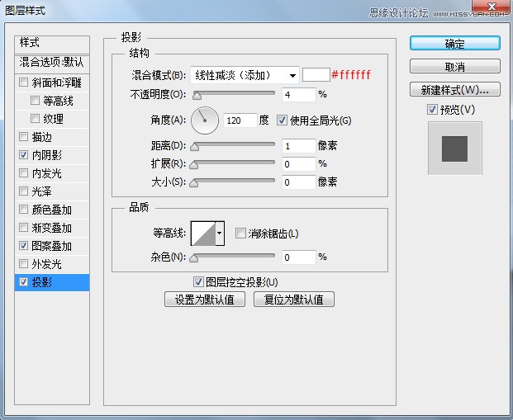This screenshot has height=420, width=513.
Task: Enable the 颜色叠加 checkbox
Action: click(23, 210)
